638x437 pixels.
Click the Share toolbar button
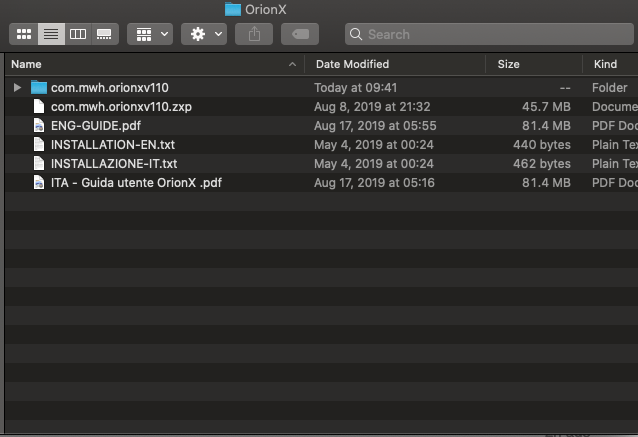pyautogui.click(x=254, y=34)
